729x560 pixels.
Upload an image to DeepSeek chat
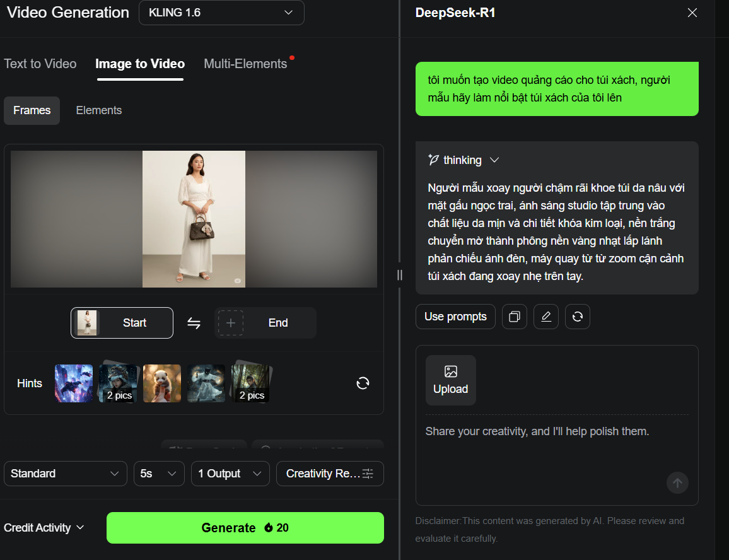point(450,380)
